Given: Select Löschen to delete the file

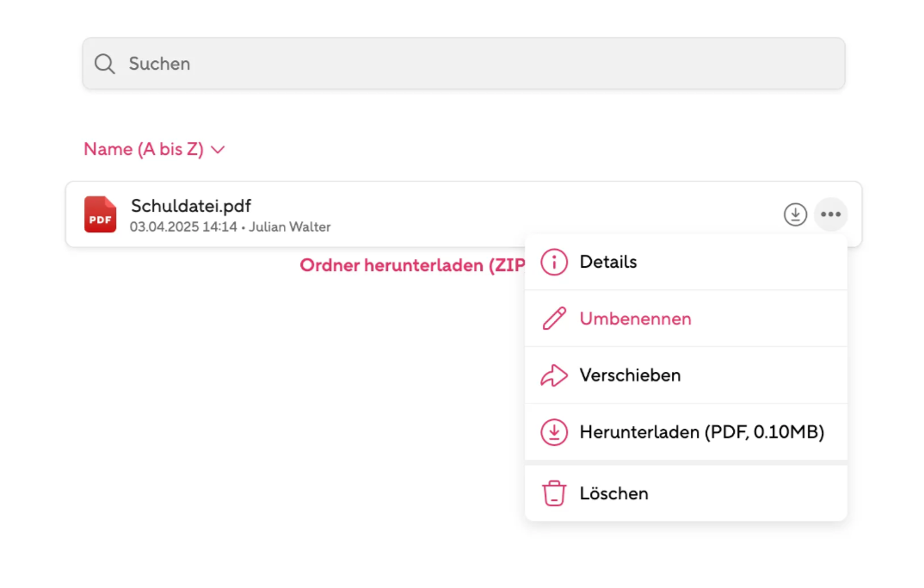Looking at the screenshot, I should 686,493.
